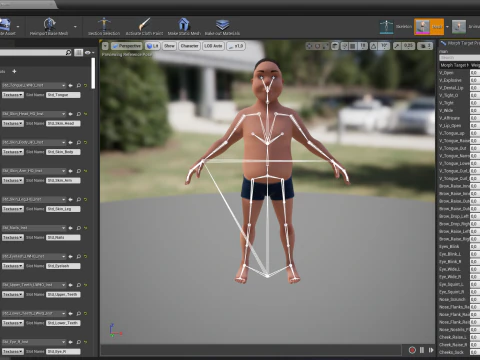Open dropdown arrow next to Mesh mode
Screen dimensions: 480x360
tap(447, 27)
